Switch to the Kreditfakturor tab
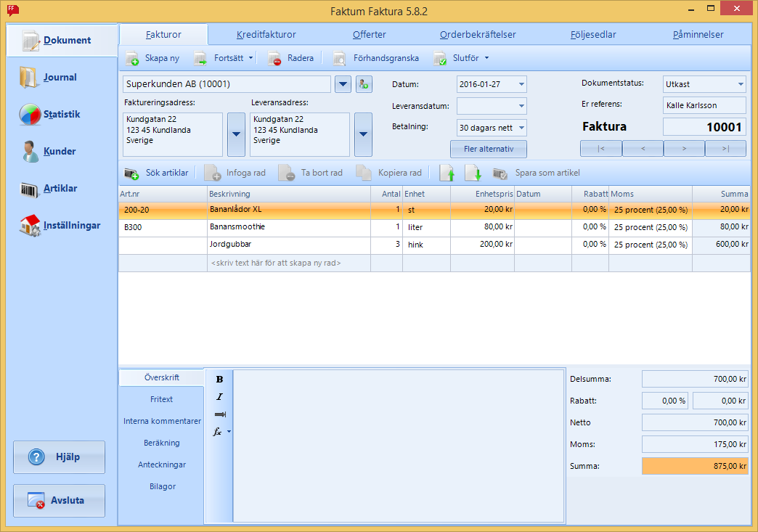This screenshot has width=758, height=532. pyautogui.click(x=266, y=34)
